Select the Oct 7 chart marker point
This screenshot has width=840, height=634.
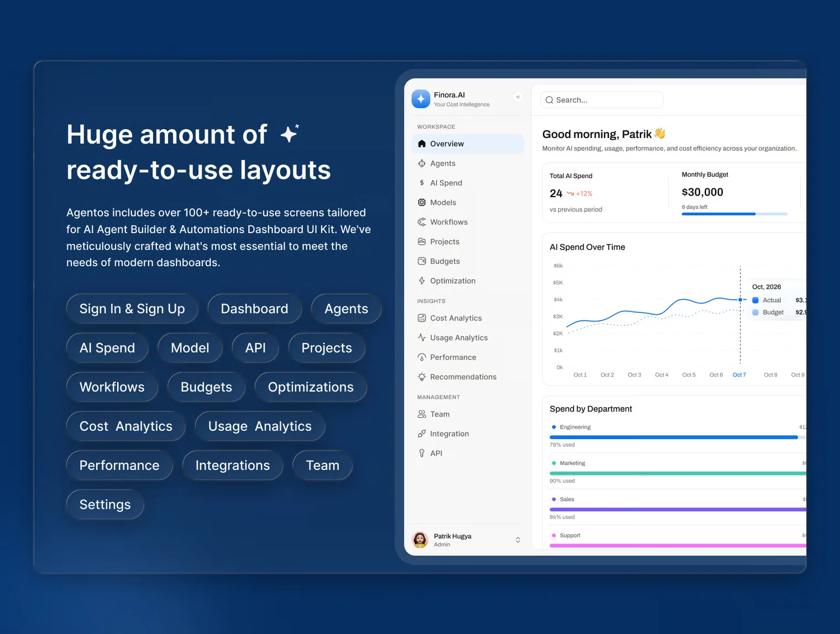[x=741, y=300]
